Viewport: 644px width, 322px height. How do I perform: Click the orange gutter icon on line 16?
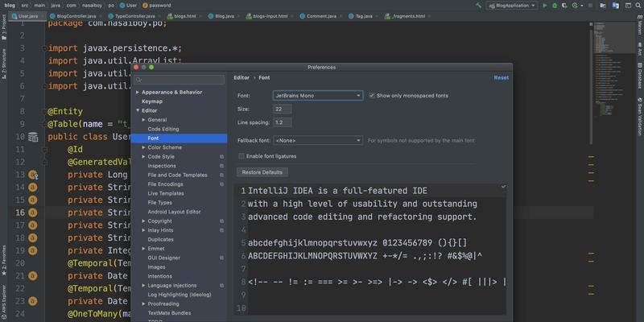(33, 213)
